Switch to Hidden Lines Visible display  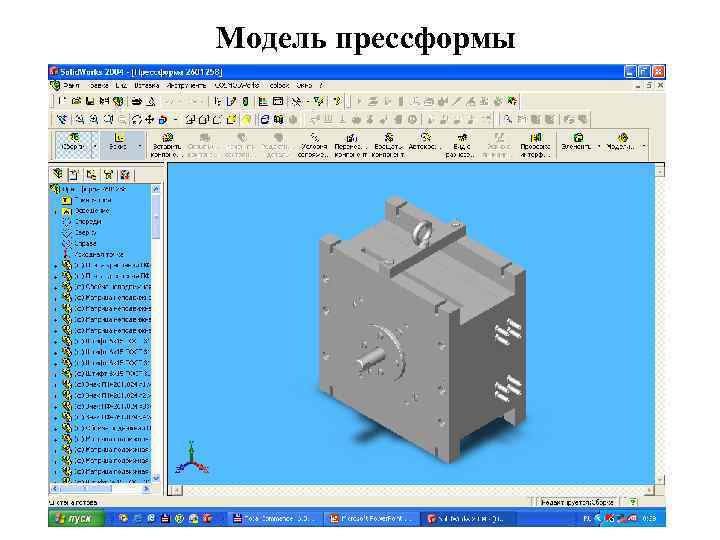tap(203, 120)
